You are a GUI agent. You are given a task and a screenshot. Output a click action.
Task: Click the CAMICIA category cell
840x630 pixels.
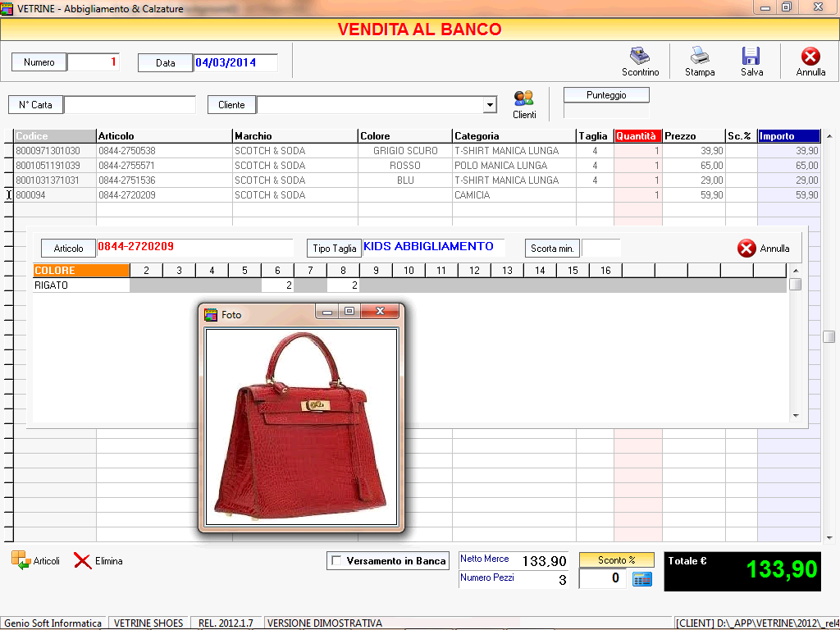[x=514, y=195]
